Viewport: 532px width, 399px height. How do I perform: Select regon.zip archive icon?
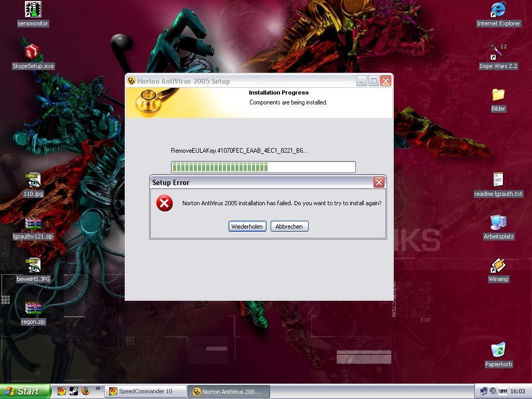pos(33,313)
